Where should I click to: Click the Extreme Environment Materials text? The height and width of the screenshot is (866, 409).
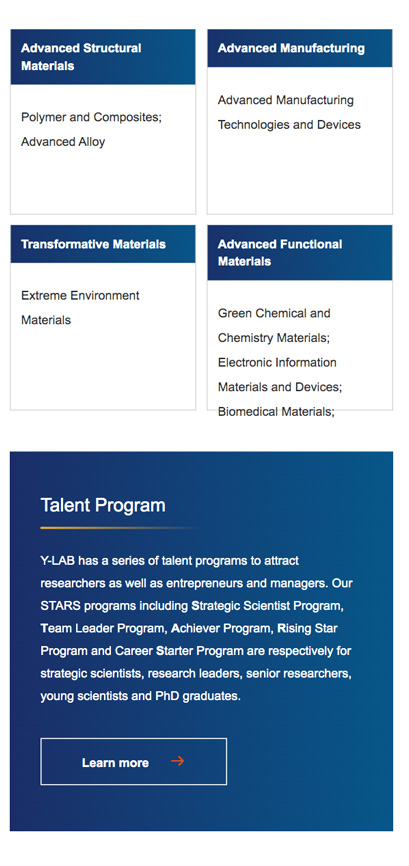pos(80,308)
